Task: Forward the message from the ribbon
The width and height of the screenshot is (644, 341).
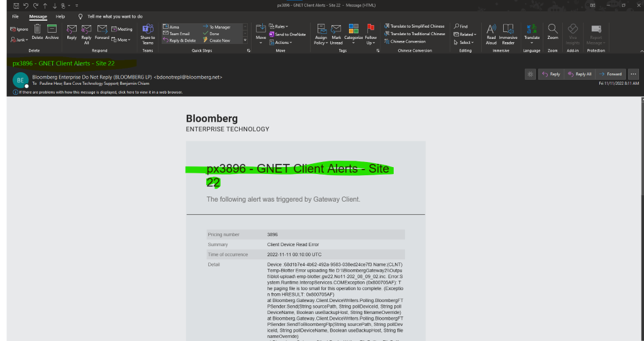Action: [102, 31]
